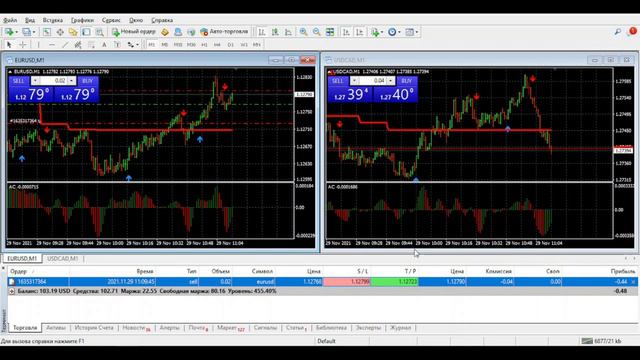The height and width of the screenshot is (360, 640).
Task: Select the trendline drawing tool
Action: [x=65, y=44]
